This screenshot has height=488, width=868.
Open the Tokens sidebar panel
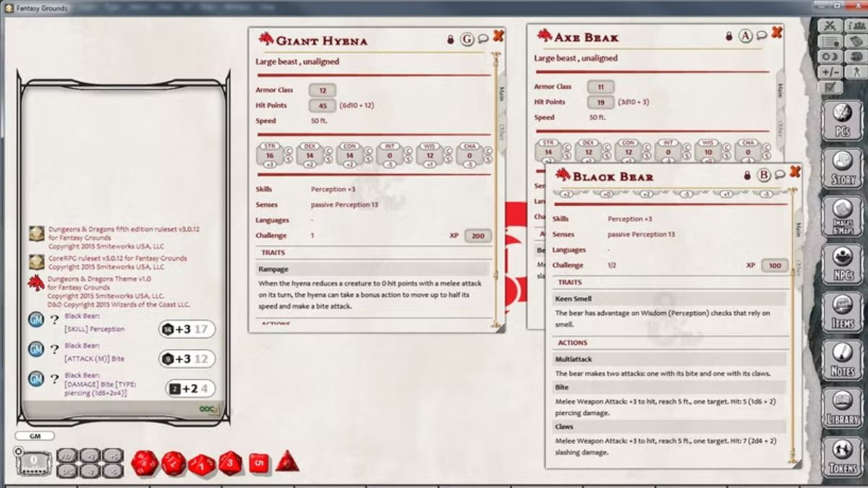pos(842,455)
